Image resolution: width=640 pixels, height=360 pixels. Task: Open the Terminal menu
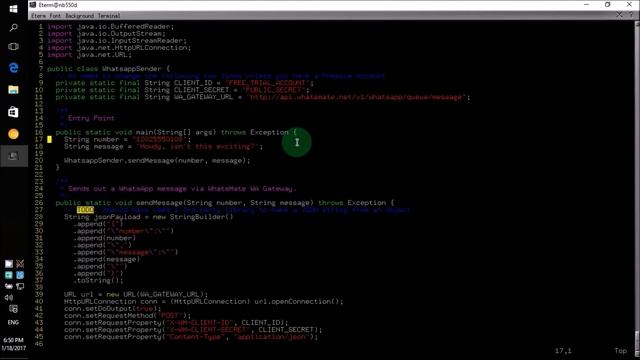(x=109, y=16)
